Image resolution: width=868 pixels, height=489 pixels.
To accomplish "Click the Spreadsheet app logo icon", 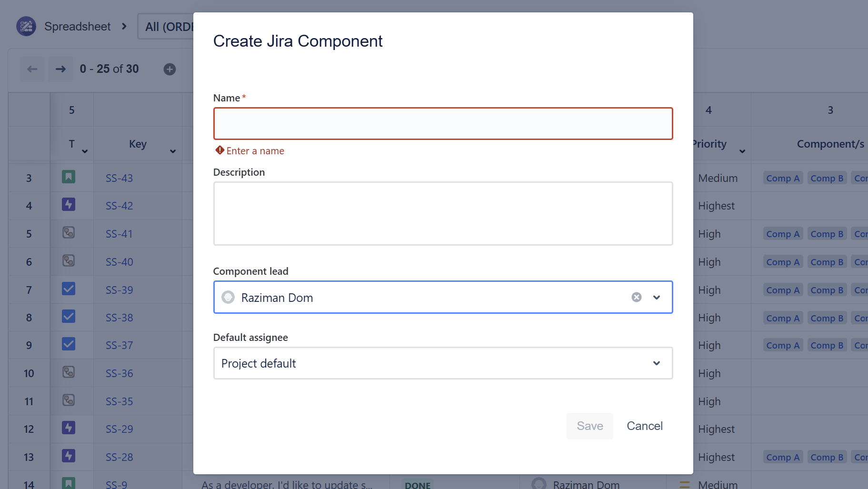I will pos(26,26).
